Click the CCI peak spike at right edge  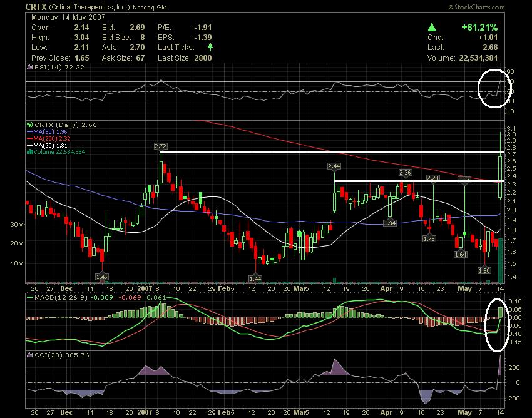pyautogui.click(x=500, y=365)
